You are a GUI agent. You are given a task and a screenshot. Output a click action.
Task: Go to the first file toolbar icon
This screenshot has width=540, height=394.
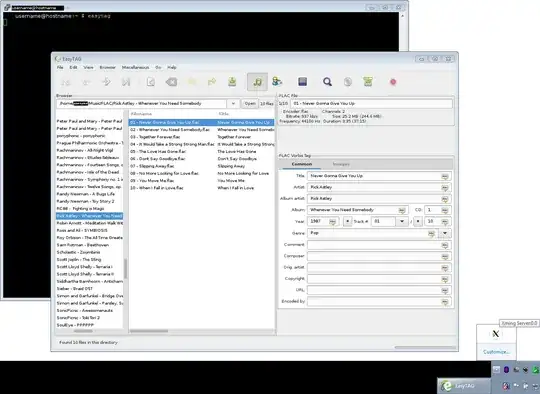pyautogui.click(x=65, y=82)
